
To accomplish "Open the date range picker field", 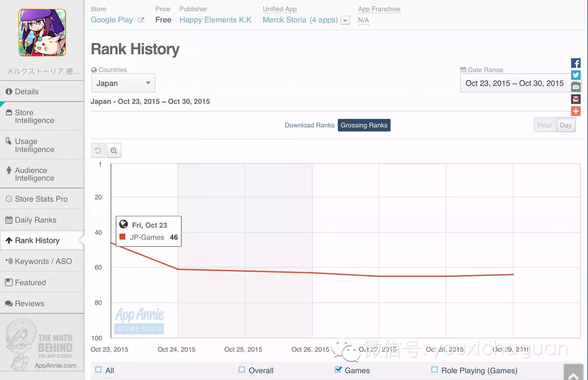I will coord(515,83).
